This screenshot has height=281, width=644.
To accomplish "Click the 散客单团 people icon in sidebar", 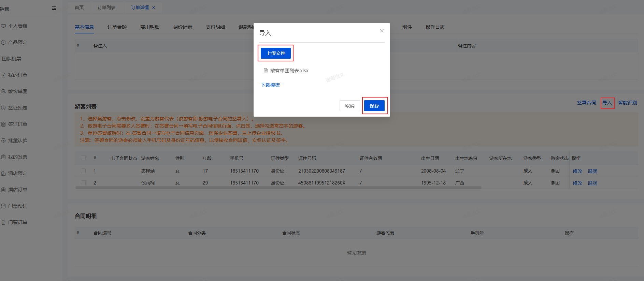I will coord(3,91).
